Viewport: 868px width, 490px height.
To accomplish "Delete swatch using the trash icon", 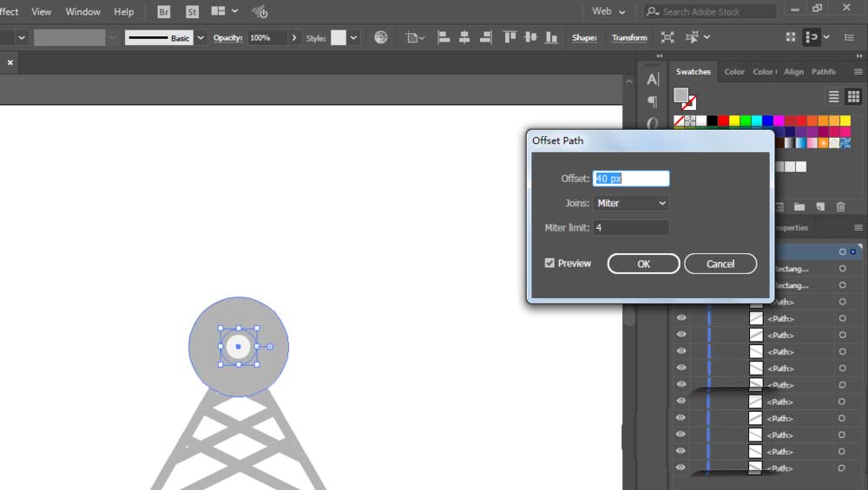I will point(840,206).
